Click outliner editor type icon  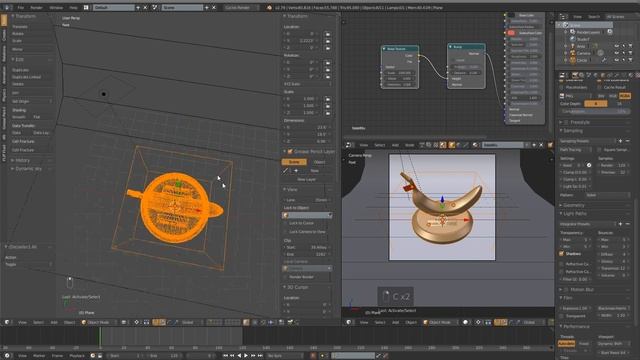(563, 17)
